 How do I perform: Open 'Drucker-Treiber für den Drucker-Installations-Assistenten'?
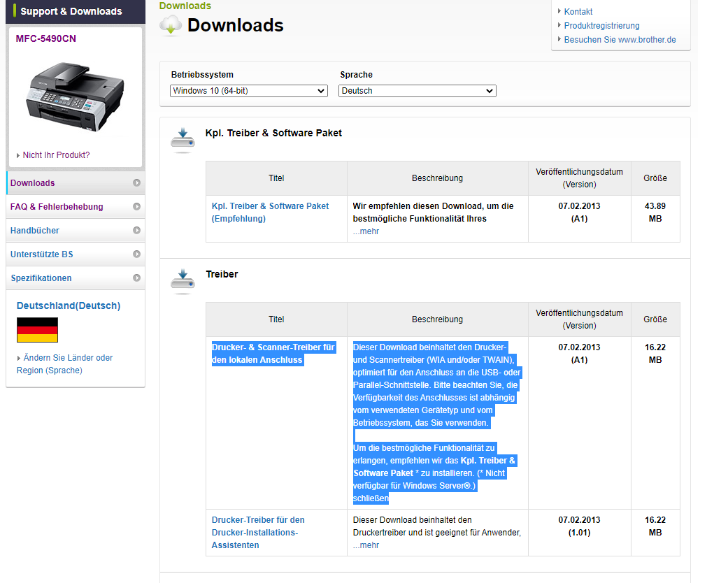[258, 533]
